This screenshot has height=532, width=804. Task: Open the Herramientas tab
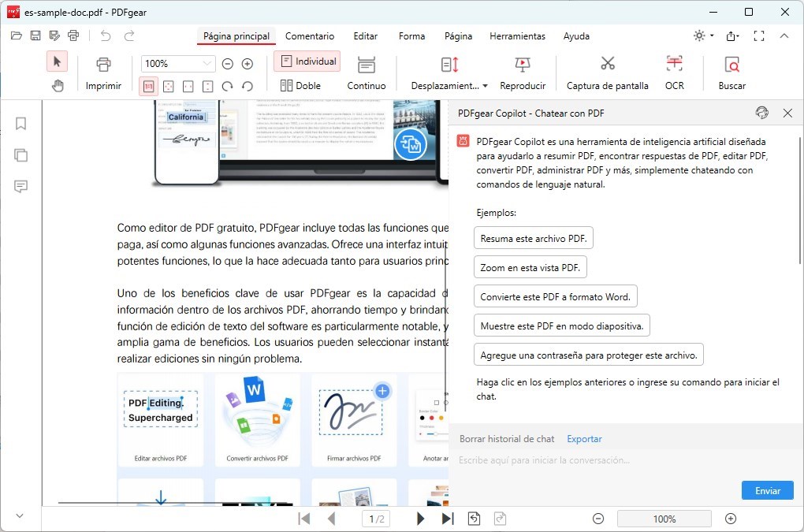(517, 36)
